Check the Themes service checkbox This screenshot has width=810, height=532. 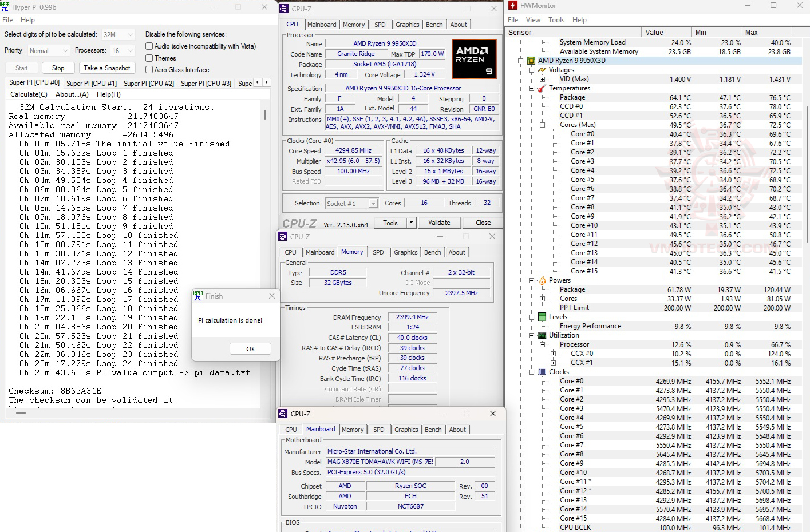click(149, 58)
